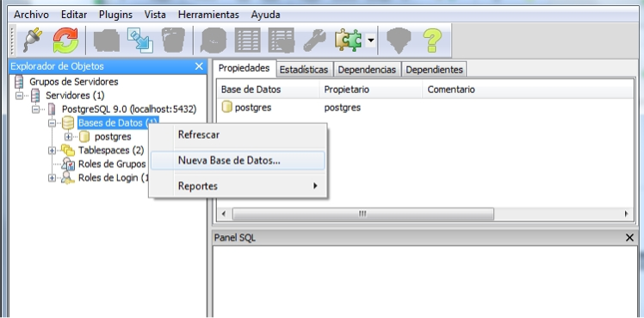Screen dimensions: 644x318
Task: Select Roles de Login in the tree
Action: pos(114,178)
